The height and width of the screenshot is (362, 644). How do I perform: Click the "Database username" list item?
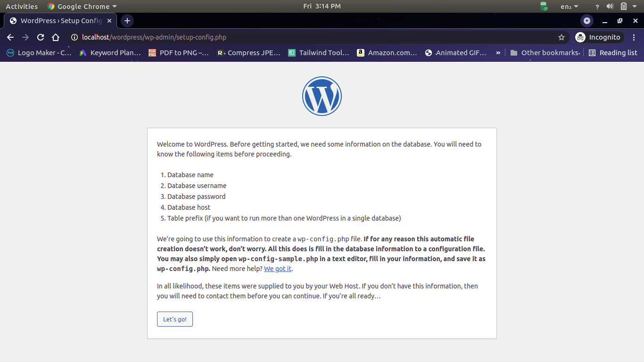(197, 186)
